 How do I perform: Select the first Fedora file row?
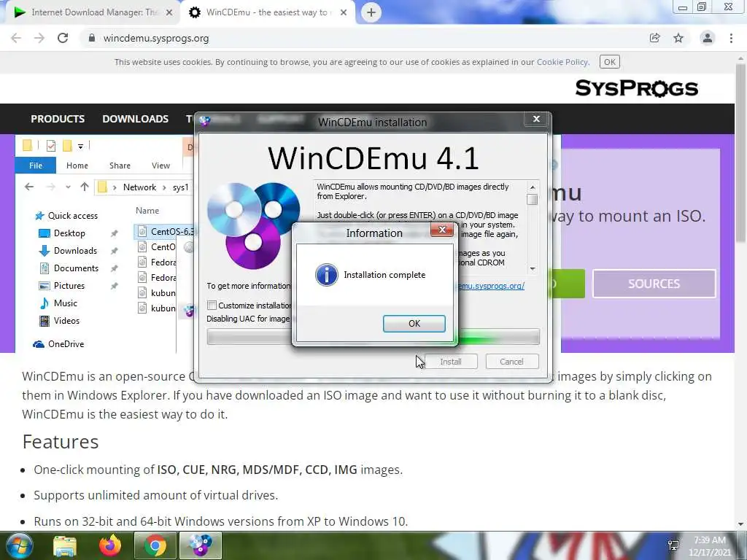coord(158,262)
